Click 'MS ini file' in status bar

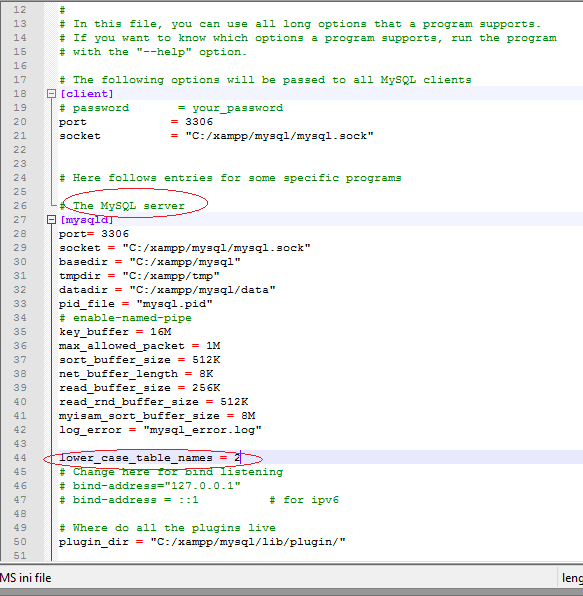pyautogui.click(x=25, y=578)
